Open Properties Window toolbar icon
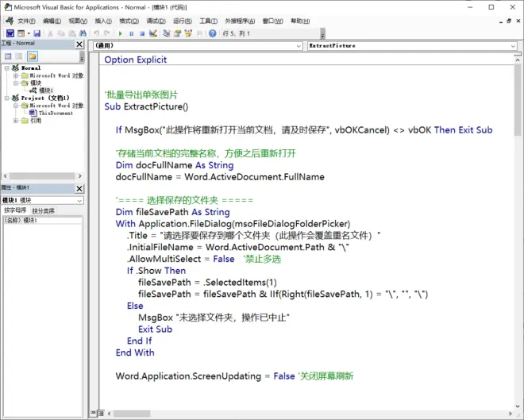The image size is (524, 420). pos(178,33)
